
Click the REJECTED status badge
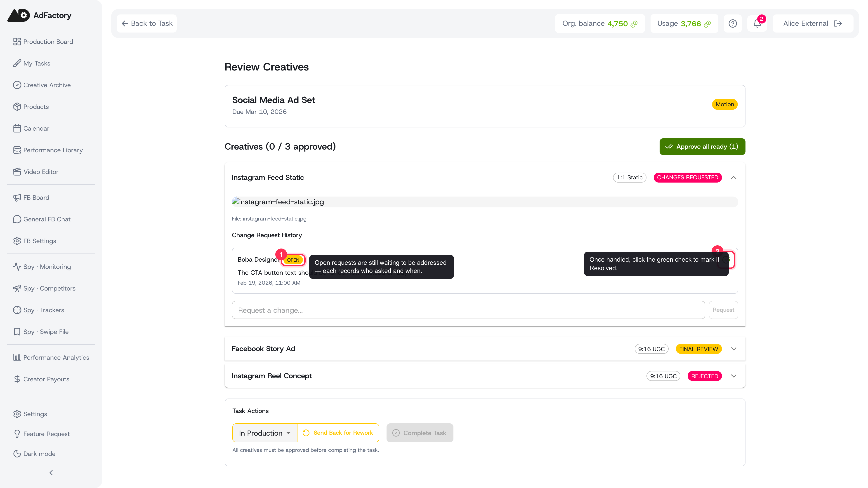click(x=705, y=376)
